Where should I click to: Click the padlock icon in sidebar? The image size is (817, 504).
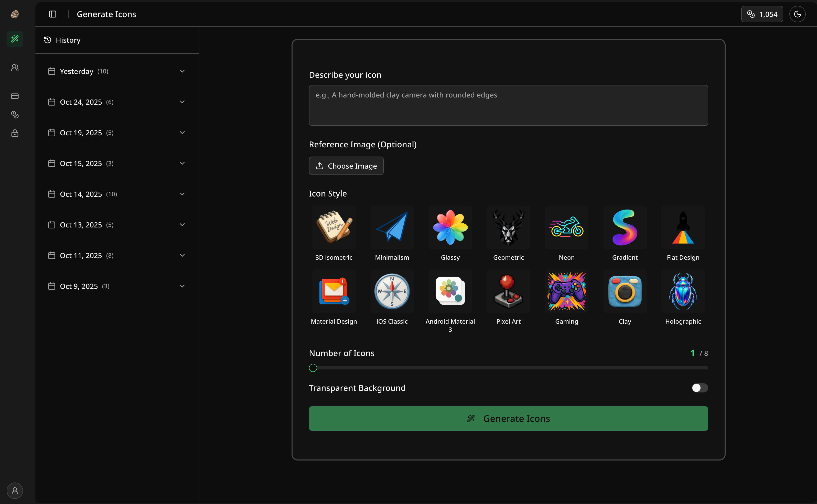(15, 133)
